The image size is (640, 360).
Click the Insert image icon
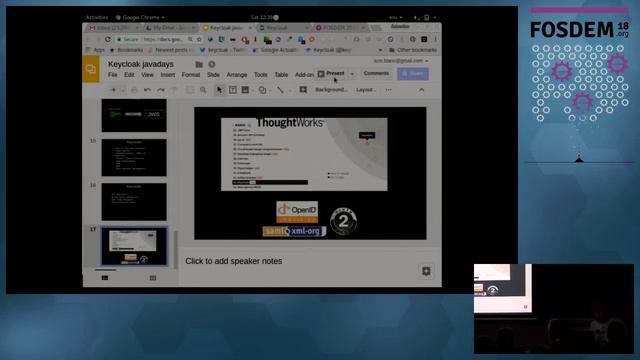pyautogui.click(x=245, y=90)
